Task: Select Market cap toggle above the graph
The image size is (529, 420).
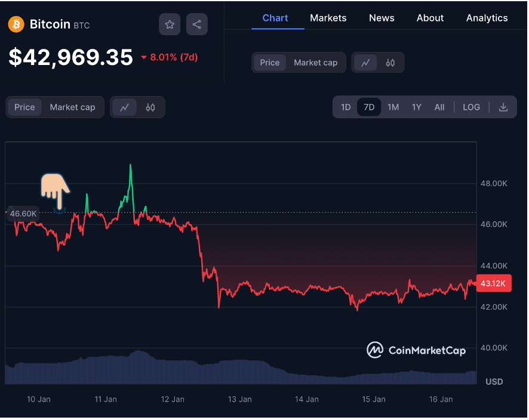Action: click(x=72, y=107)
